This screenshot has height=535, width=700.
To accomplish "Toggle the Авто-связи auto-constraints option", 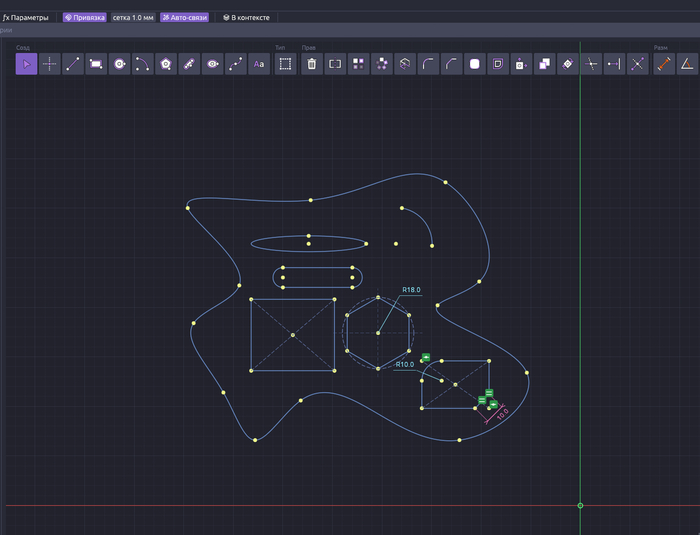I will 184,17.
